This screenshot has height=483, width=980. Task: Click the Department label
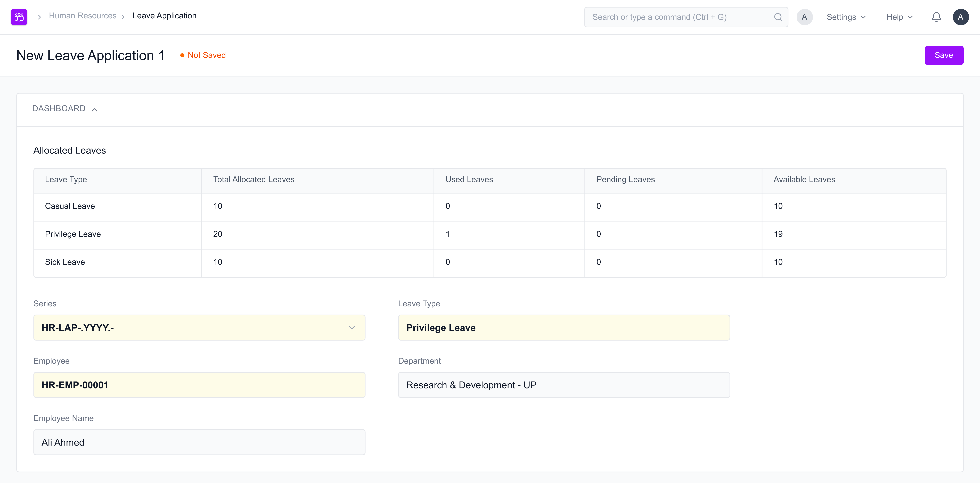click(x=419, y=361)
